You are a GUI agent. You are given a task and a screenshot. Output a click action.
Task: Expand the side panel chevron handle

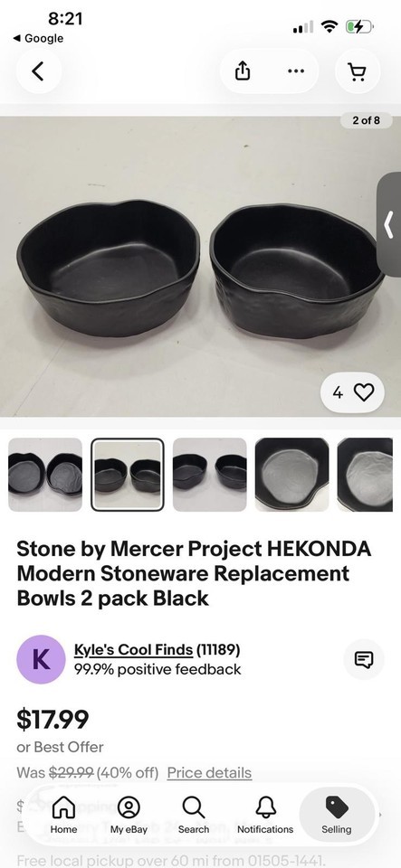[x=389, y=224]
